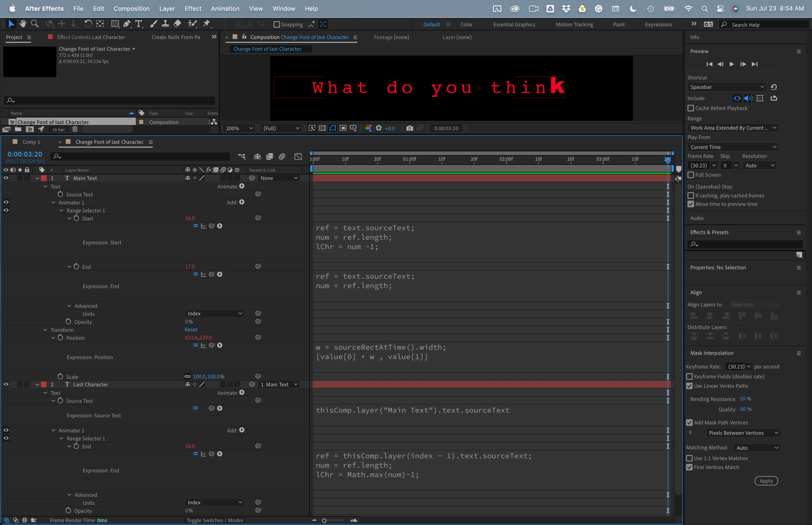Select the Hand tool
This screenshot has width=812, height=525.
click(23, 24)
